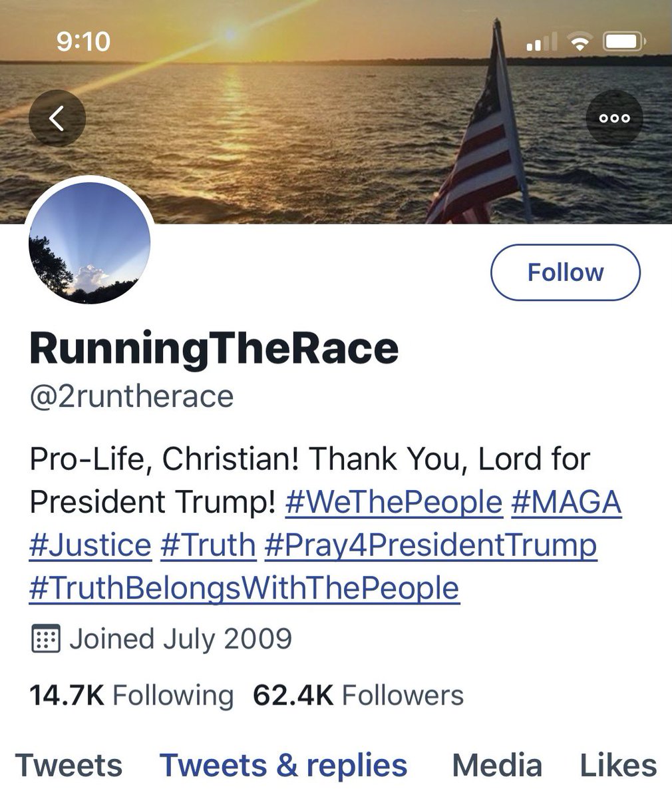Open the #WeThePeople hashtag link
The image size is (672, 799).
click(x=393, y=502)
